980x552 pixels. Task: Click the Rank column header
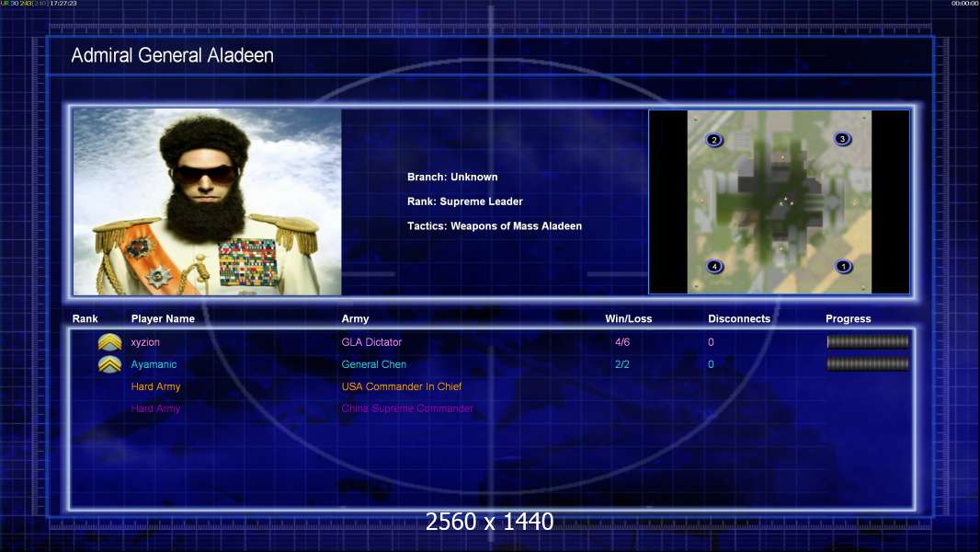pos(85,319)
